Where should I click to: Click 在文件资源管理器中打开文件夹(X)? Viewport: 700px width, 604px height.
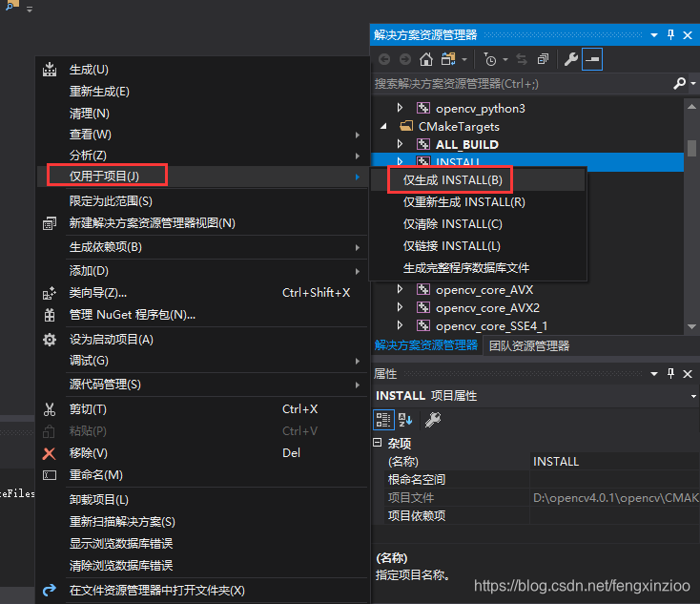pyautogui.click(x=203, y=591)
